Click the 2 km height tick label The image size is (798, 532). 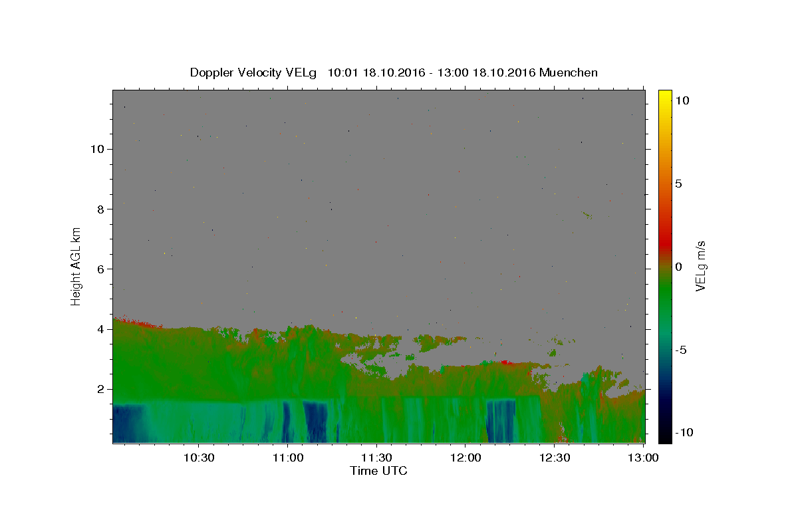point(99,389)
